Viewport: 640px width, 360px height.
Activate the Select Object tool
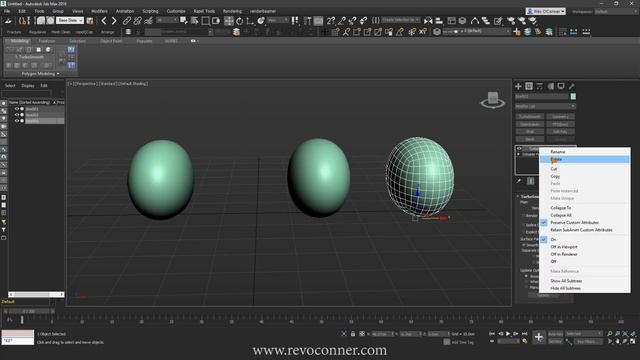(x=184, y=20)
